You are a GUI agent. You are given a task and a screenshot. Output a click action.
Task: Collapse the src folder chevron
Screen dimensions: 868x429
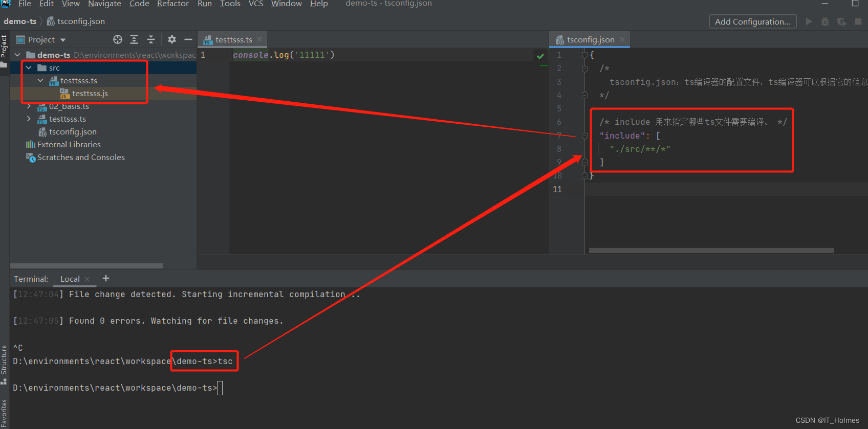pos(29,67)
